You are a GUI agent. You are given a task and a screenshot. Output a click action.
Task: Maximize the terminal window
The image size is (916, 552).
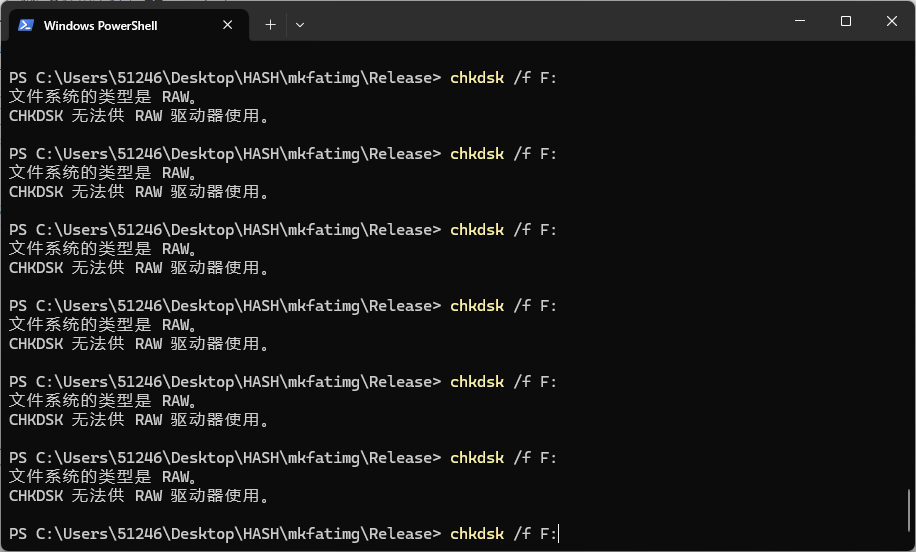pyautogui.click(x=845, y=21)
